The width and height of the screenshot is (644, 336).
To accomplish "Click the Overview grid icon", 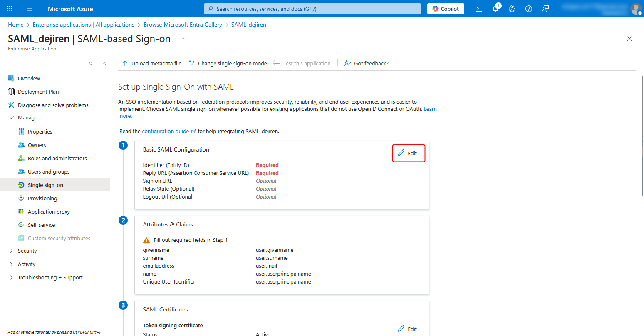I will (x=11, y=78).
